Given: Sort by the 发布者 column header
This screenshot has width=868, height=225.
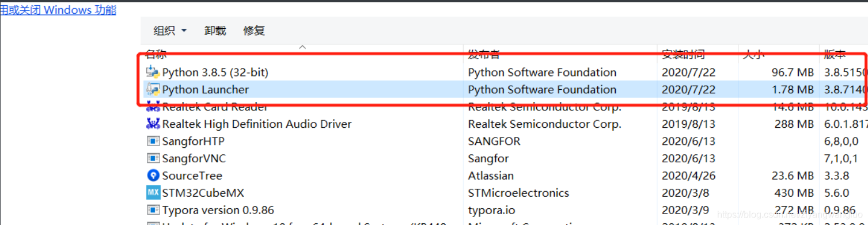Looking at the screenshot, I should [484, 55].
